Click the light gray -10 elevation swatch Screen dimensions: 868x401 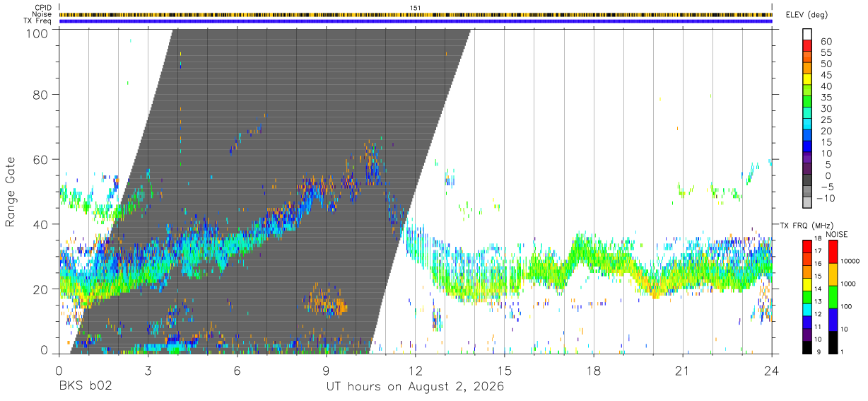point(807,202)
